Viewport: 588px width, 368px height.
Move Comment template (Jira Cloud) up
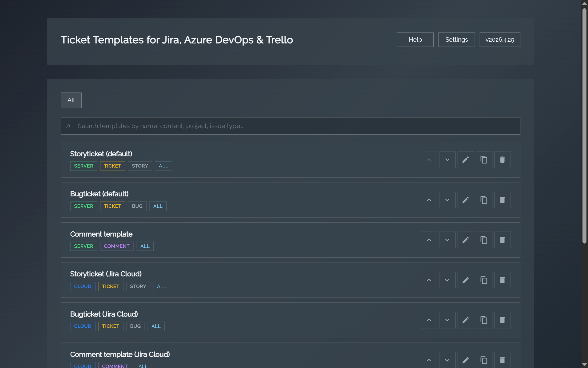click(429, 360)
